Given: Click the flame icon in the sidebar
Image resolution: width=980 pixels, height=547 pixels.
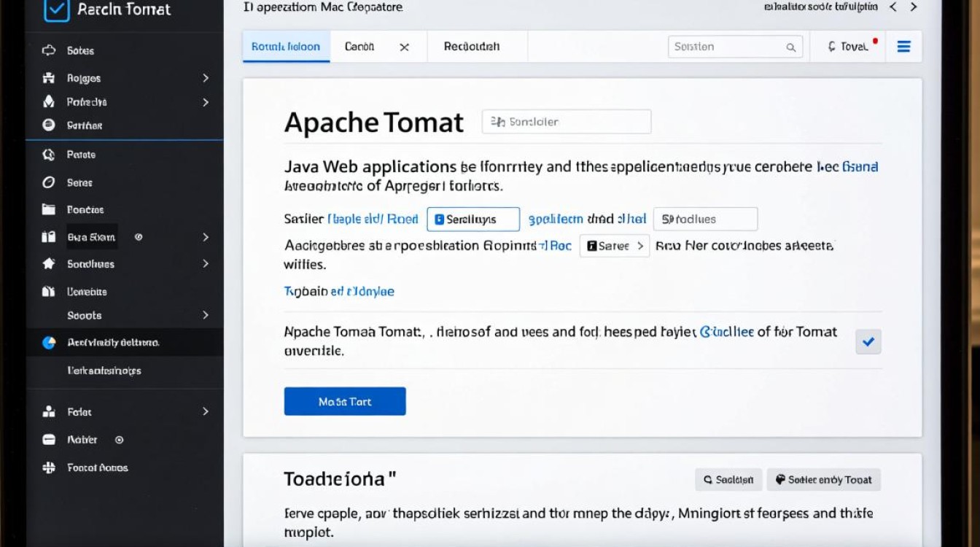Looking at the screenshot, I should [49, 102].
